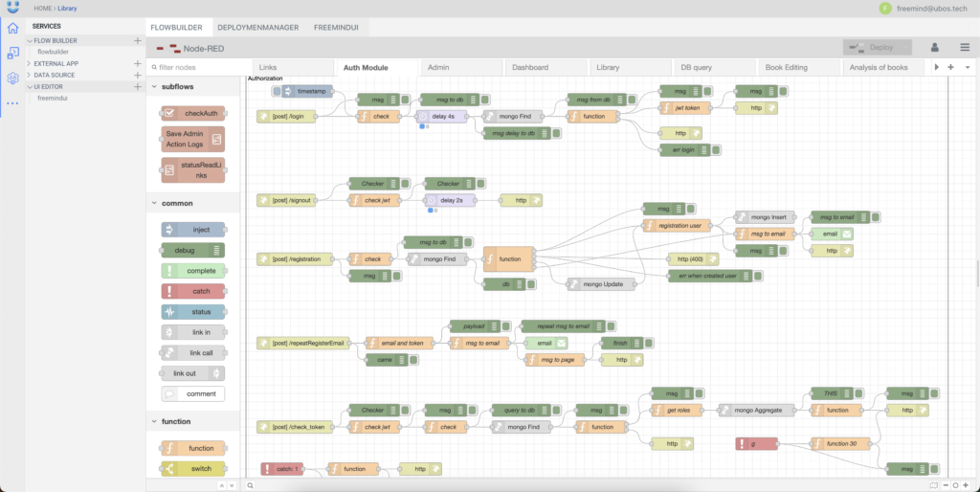The image size is (980, 492).
Task: Open the Node-RED hamburger main menu
Action: (x=965, y=48)
